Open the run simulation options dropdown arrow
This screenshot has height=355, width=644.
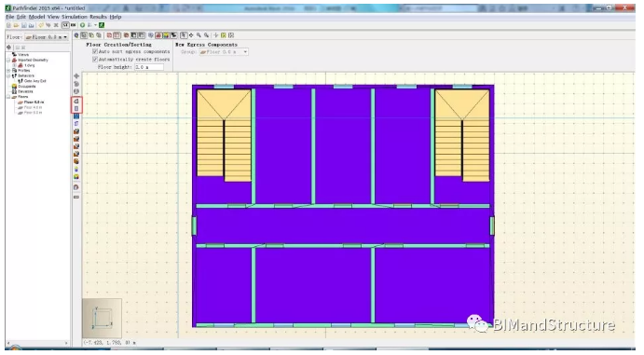coord(95,25)
